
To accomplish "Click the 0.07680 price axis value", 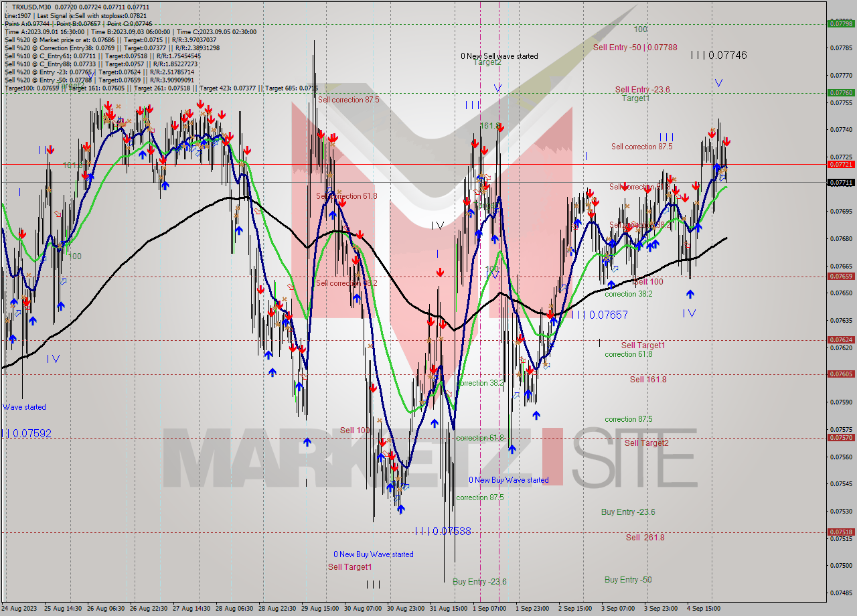I will (x=842, y=239).
